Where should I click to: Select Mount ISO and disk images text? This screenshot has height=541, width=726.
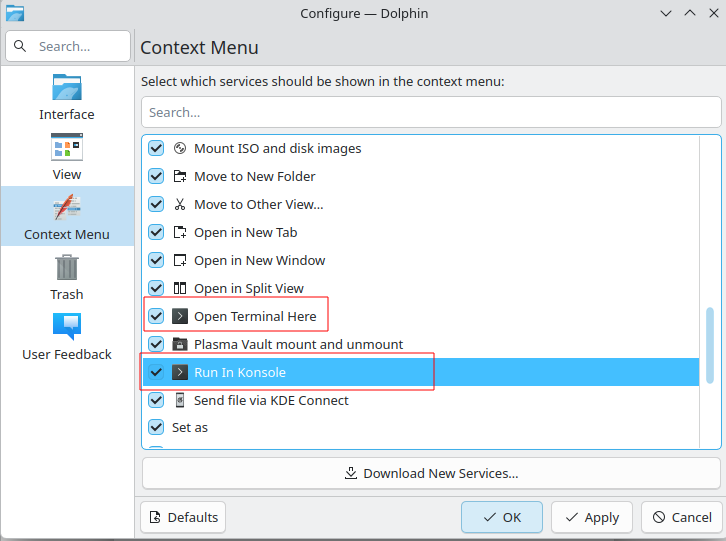(278, 149)
